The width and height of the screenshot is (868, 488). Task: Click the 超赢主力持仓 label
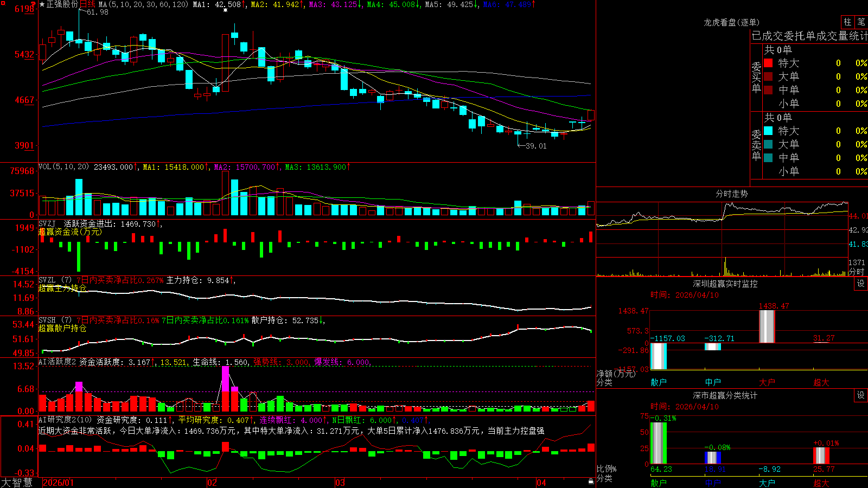(x=62, y=288)
